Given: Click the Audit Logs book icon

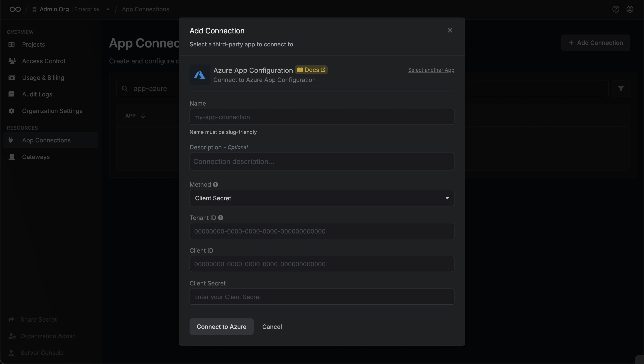Looking at the screenshot, I should click(x=11, y=94).
